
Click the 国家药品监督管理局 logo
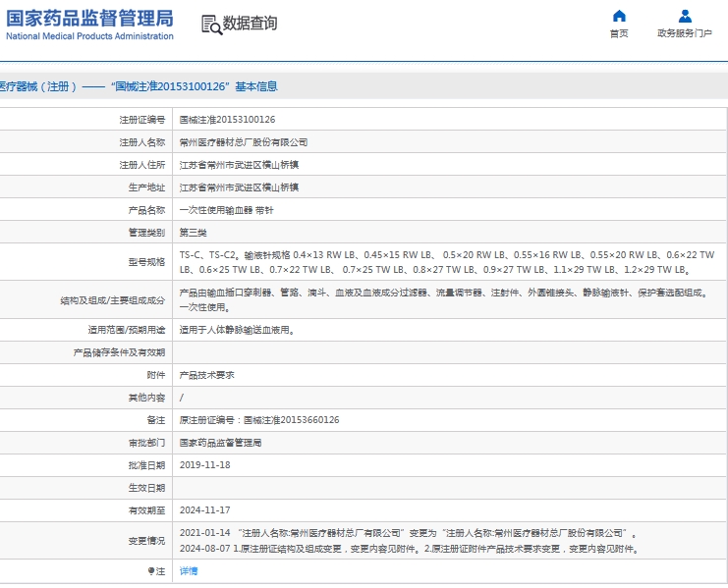pos(89,19)
